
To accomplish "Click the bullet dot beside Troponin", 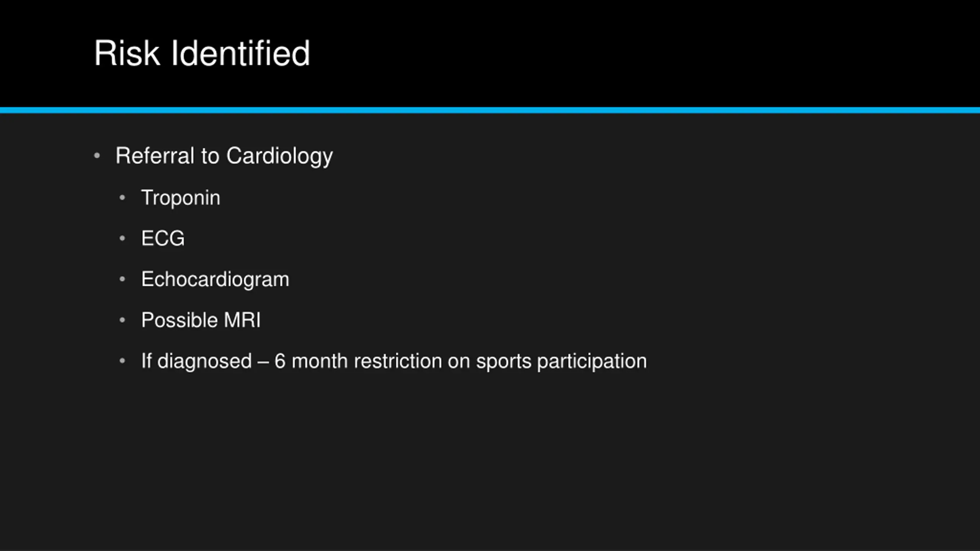I will tap(122, 198).
